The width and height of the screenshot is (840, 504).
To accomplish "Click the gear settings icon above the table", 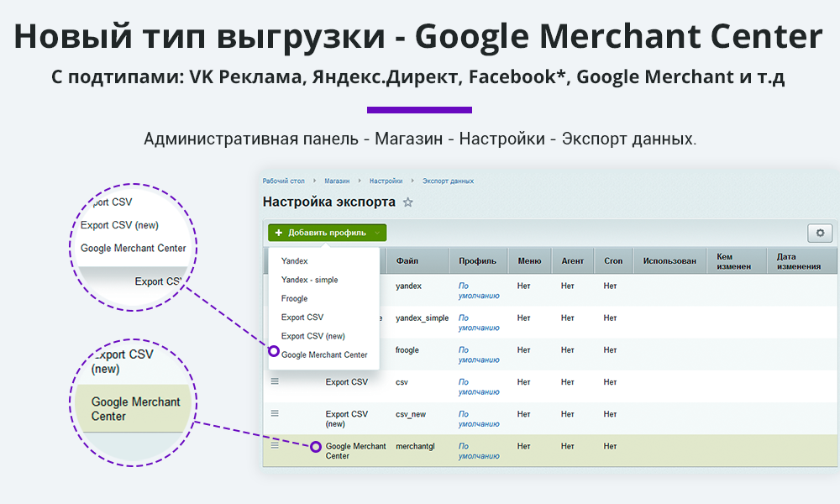I will coord(819,233).
